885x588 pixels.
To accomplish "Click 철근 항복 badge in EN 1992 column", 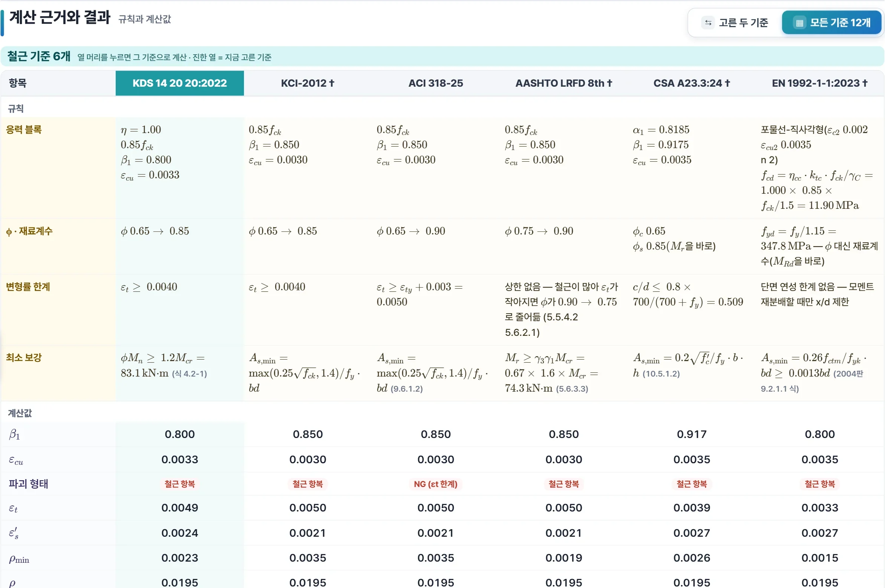I will tap(820, 484).
